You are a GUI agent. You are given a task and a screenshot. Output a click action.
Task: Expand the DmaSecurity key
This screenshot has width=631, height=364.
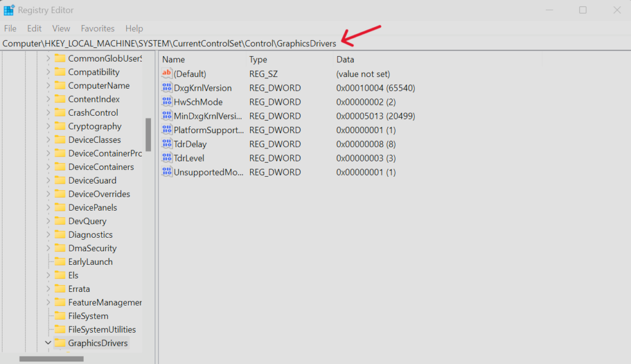pyautogui.click(x=48, y=248)
